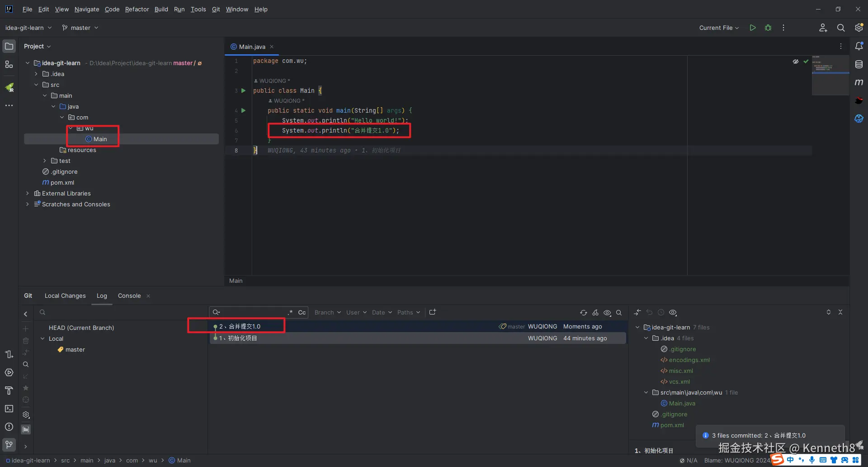Open new Git log tab icon
868x467 pixels.
(433, 312)
